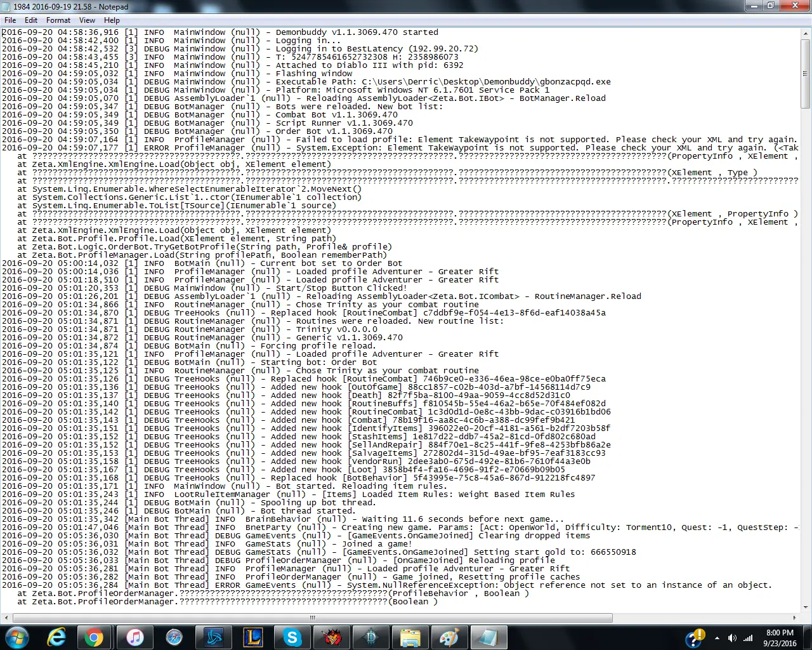Viewport: 812px width, 650px height.
Task: Open Google Chrome from the taskbar
Action: pyautogui.click(x=94, y=637)
